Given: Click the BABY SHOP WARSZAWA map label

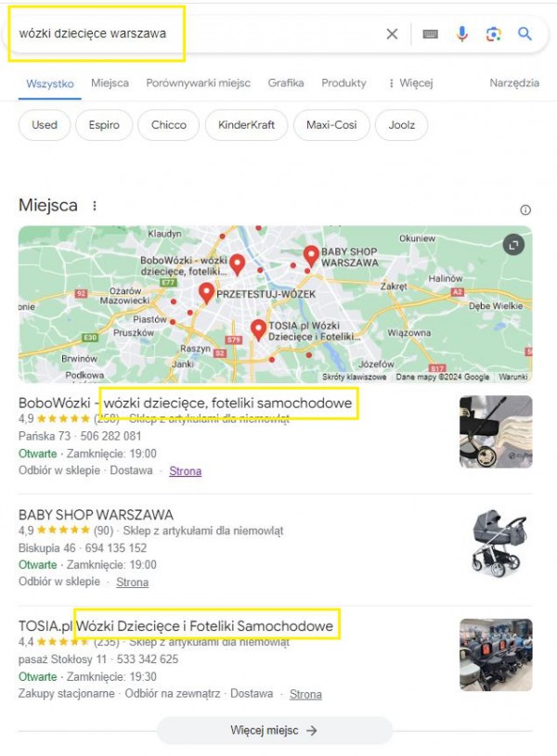Looking at the screenshot, I should (x=350, y=257).
